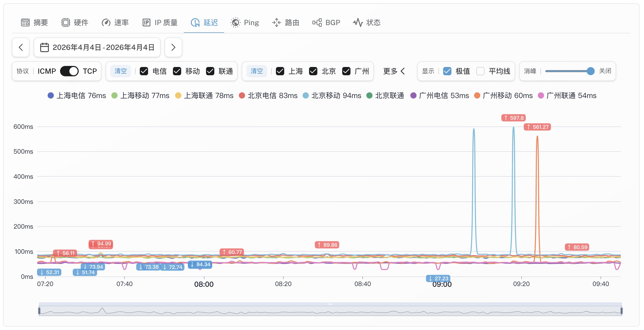644x330 pixels.
Task: Select the 延迟 latency tab
Action: [204, 23]
